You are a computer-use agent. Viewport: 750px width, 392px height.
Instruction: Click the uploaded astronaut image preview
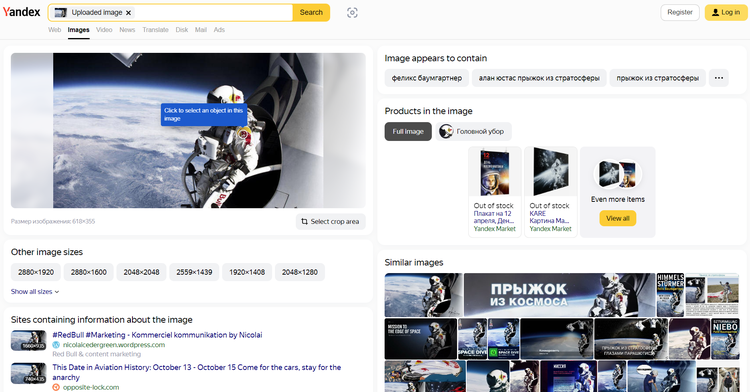click(x=188, y=131)
